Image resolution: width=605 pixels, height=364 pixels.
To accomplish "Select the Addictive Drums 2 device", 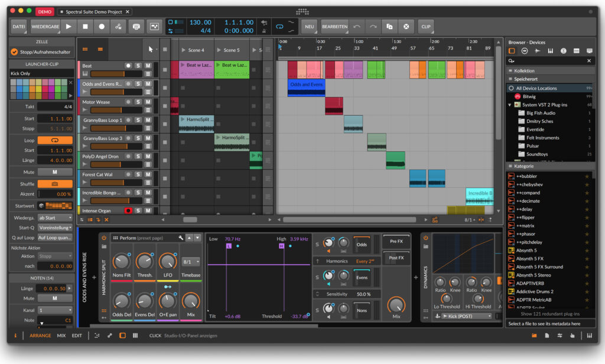I will 534,292.
